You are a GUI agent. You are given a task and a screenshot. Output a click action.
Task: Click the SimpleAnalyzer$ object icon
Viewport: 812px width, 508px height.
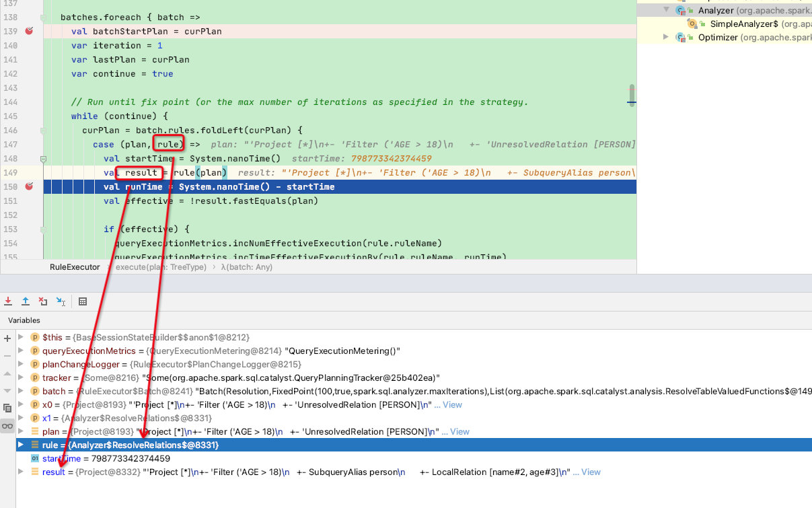click(693, 24)
